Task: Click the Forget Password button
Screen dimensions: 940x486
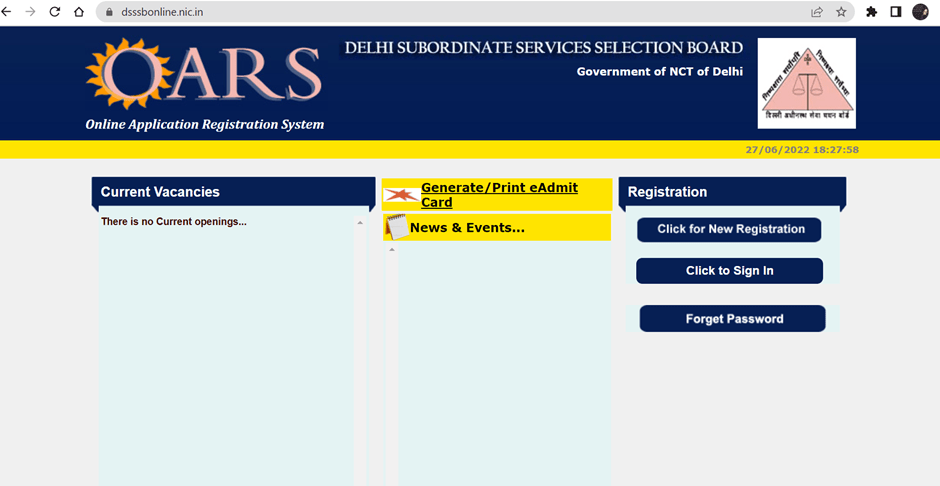Action: coord(733,319)
